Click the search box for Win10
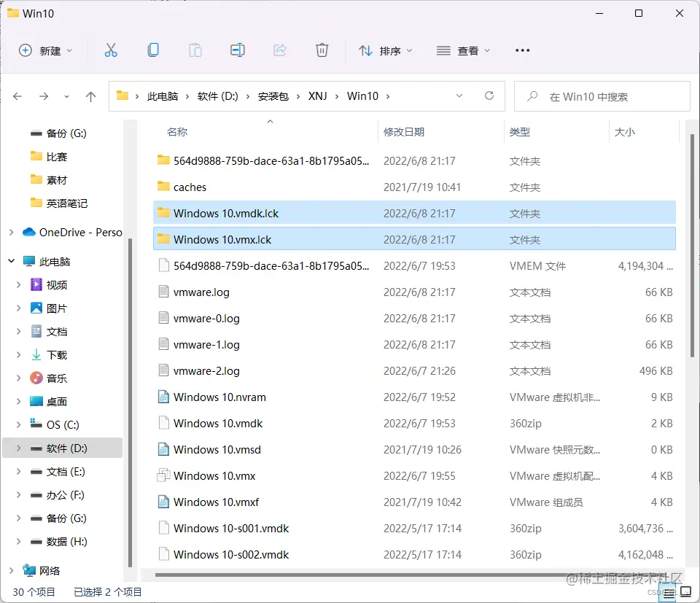The width and height of the screenshot is (700, 603). coord(602,96)
